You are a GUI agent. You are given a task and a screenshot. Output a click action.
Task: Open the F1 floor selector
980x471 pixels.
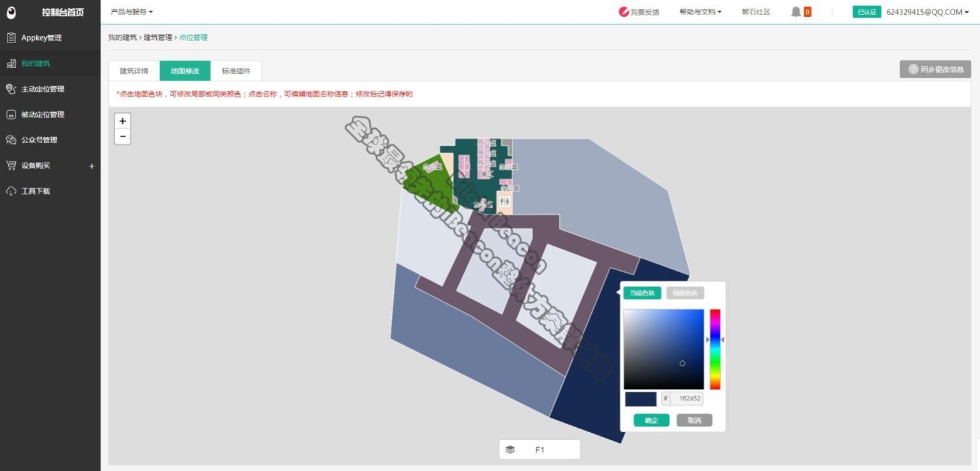pyautogui.click(x=540, y=450)
